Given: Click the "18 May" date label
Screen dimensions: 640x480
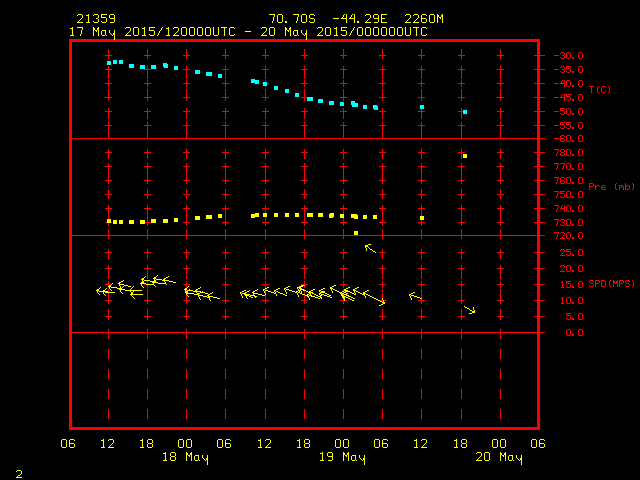Looking at the screenshot, I should click(185, 457).
